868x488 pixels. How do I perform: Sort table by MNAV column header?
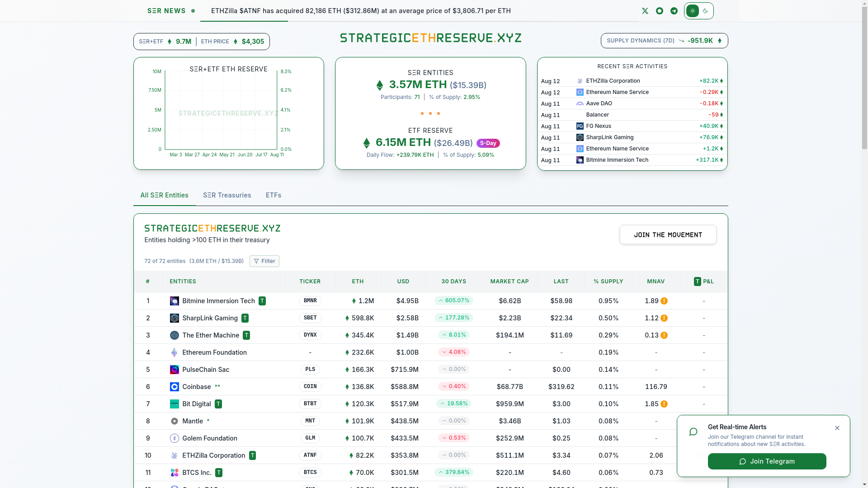656,282
